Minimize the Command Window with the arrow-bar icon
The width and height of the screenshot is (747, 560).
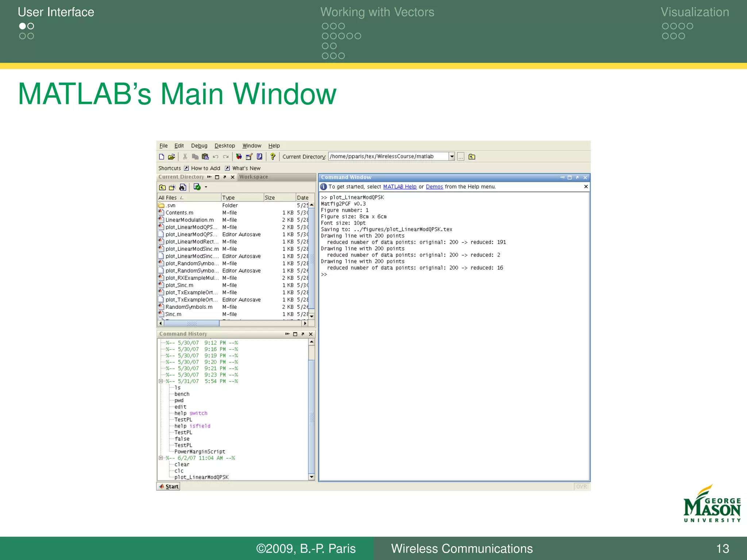(562, 178)
